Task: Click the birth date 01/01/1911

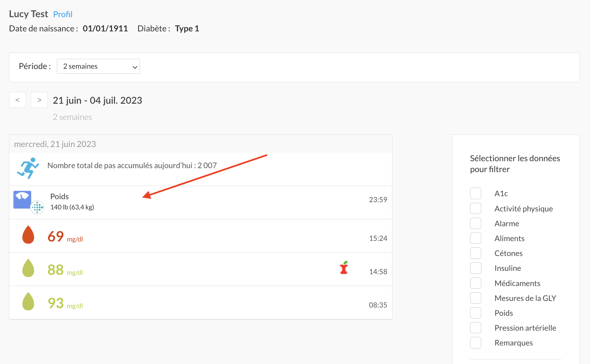Action: [105, 28]
